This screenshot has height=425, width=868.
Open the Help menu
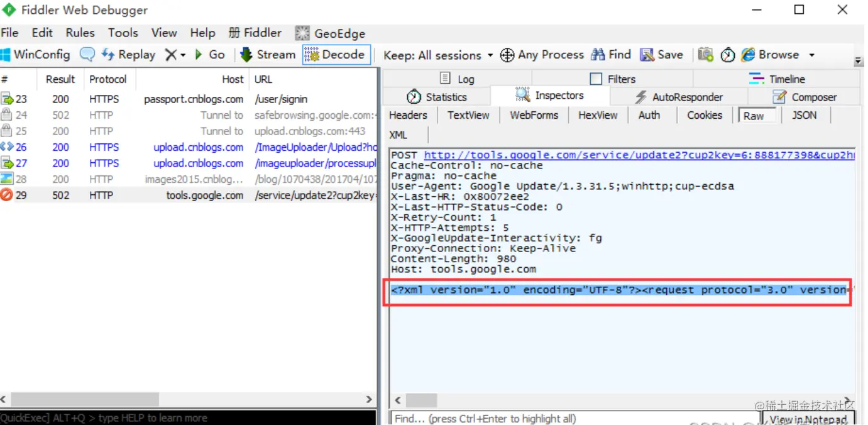pyautogui.click(x=202, y=33)
